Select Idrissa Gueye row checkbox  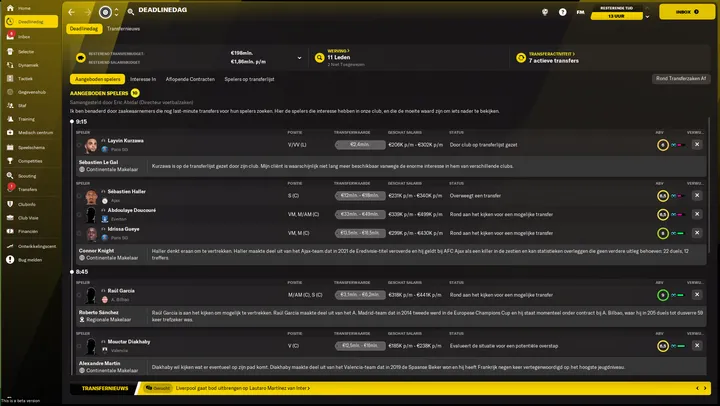point(79,233)
